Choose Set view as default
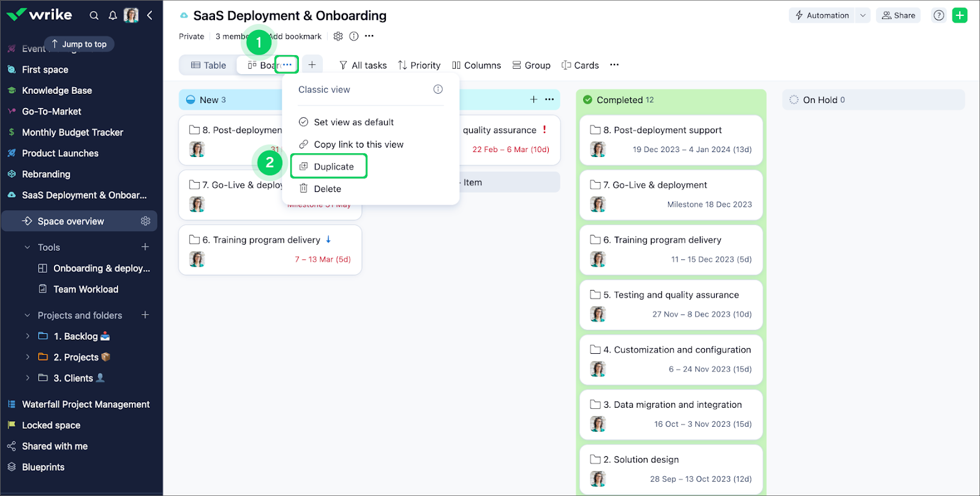Viewport: 980px width, 496px height. tap(353, 122)
